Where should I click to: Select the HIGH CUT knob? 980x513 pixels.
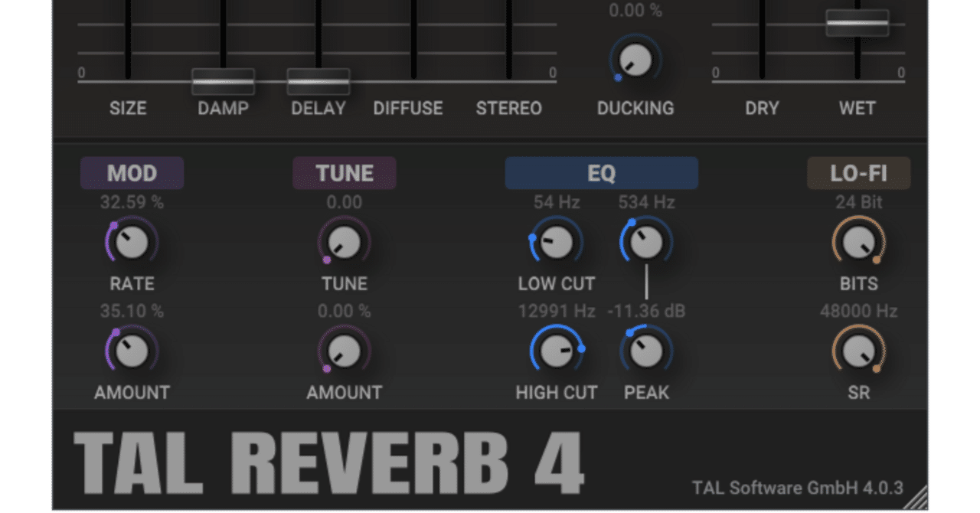click(x=557, y=351)
